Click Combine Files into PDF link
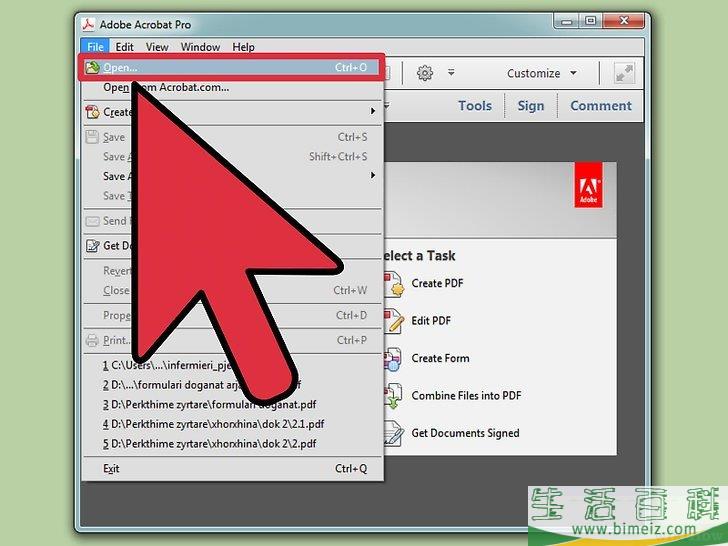This screenshot has width=728, height=546. [x=466, y=396]
